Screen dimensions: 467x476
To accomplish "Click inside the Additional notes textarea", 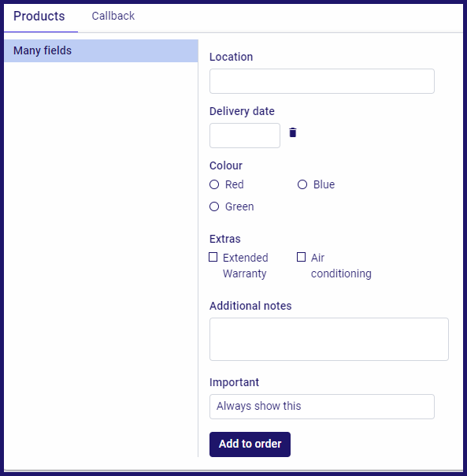I will (329, 339).
